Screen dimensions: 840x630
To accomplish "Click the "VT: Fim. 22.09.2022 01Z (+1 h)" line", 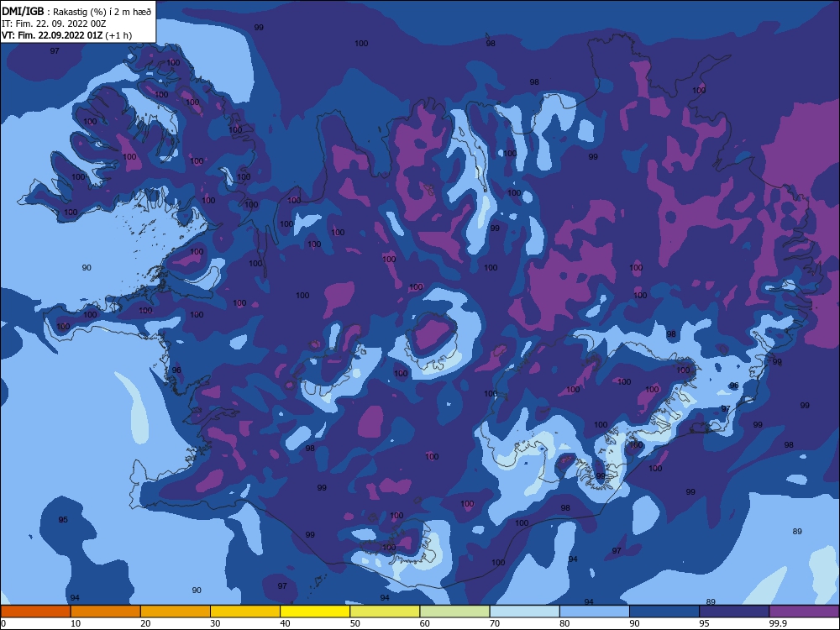I will pyautogui.click(x=67, y=35).
